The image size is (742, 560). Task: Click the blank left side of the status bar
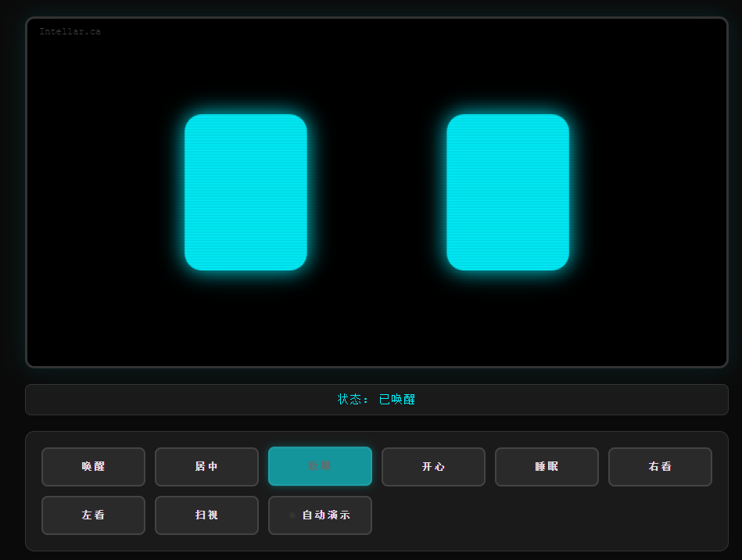[x=180, y=400]
